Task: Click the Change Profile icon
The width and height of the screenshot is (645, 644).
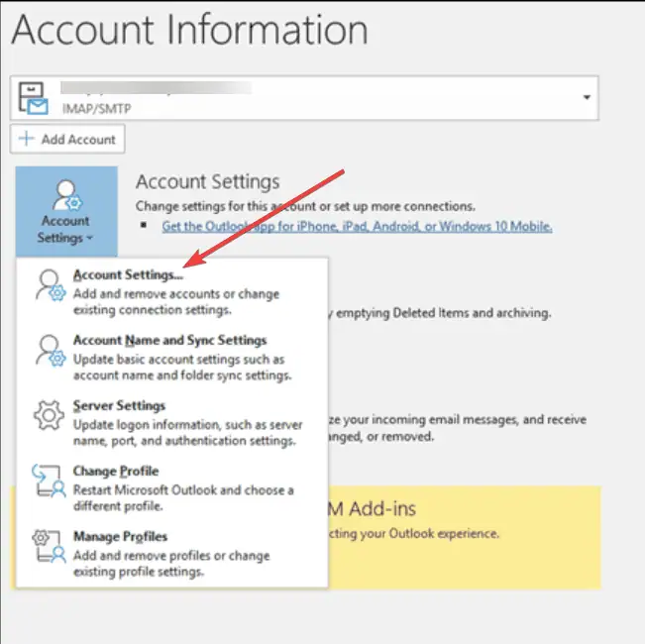Action: click(x=49, y=481)
